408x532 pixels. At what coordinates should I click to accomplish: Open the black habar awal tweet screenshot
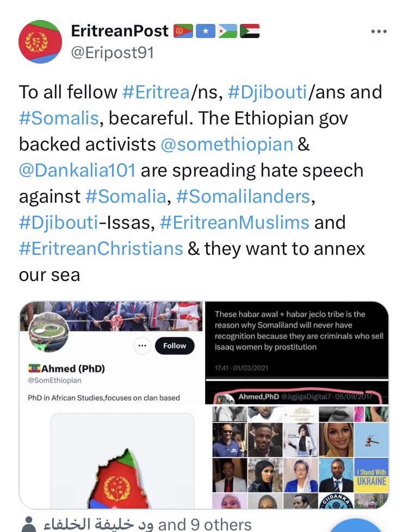click(x=296, y=353)
